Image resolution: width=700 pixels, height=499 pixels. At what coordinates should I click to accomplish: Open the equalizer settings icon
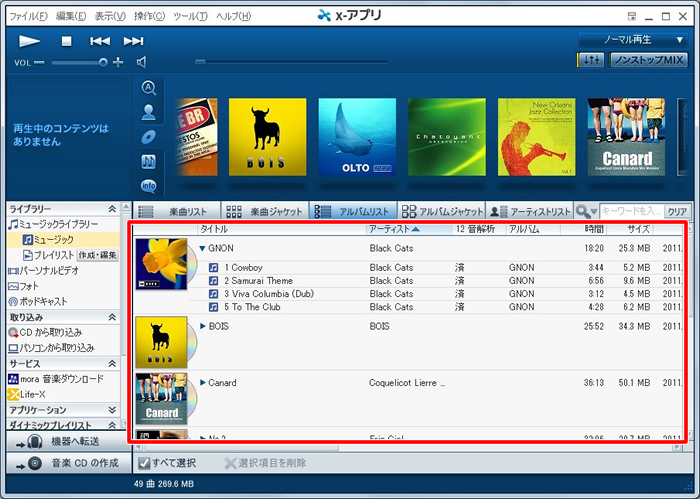coord(590,60)
